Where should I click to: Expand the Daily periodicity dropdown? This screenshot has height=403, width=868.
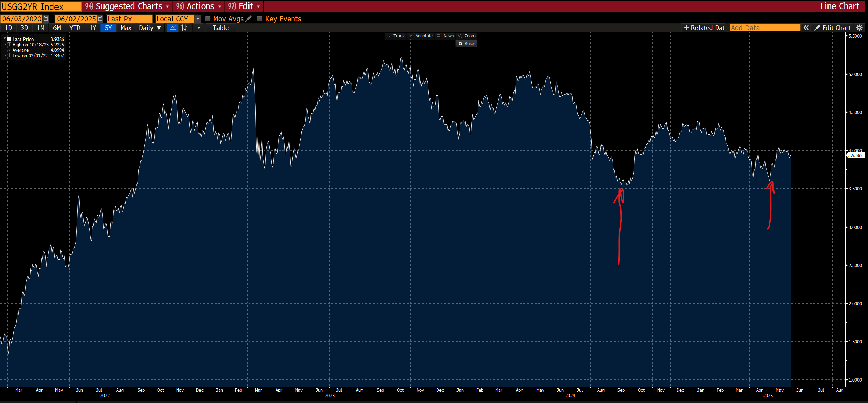150,28
